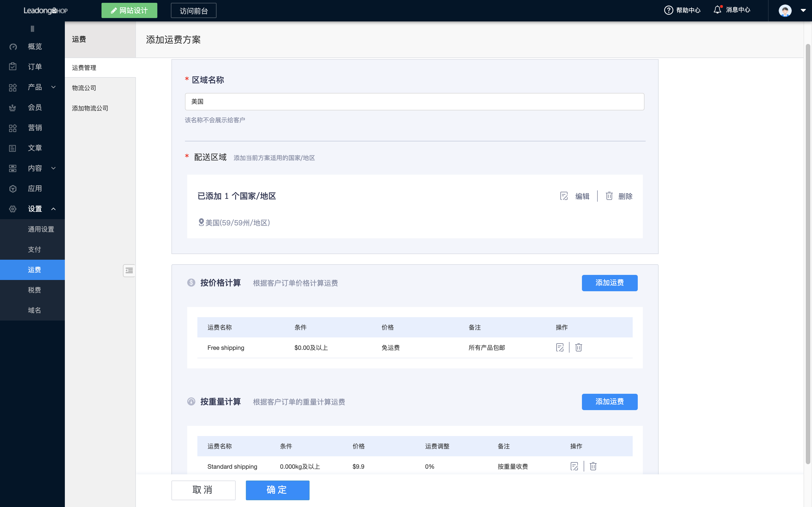The width and height of the screenshot is (812, 507).
Task: Open the 营销 marketing section
Action: (x=35, y=127)
